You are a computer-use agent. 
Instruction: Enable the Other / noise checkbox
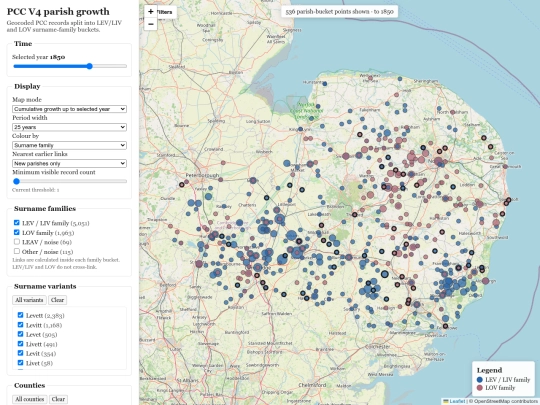pyautogui.click(x=17, y=251)
